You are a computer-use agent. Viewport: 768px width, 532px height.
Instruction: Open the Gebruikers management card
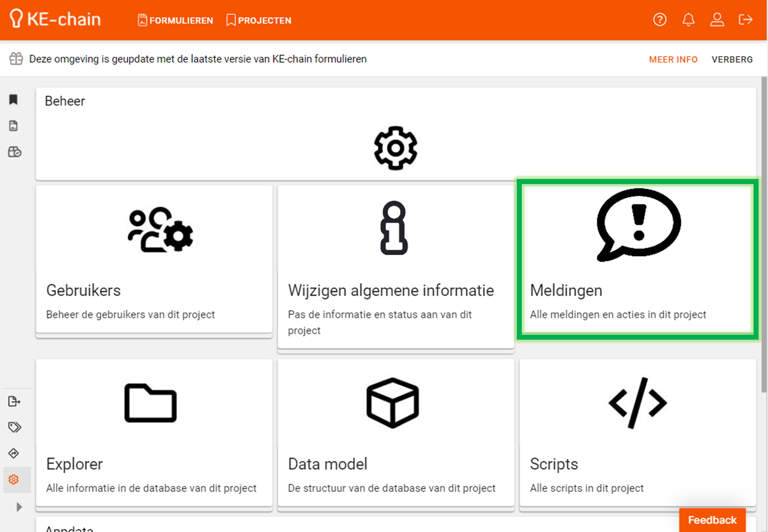pyautogui.click(x=154, y=259)
